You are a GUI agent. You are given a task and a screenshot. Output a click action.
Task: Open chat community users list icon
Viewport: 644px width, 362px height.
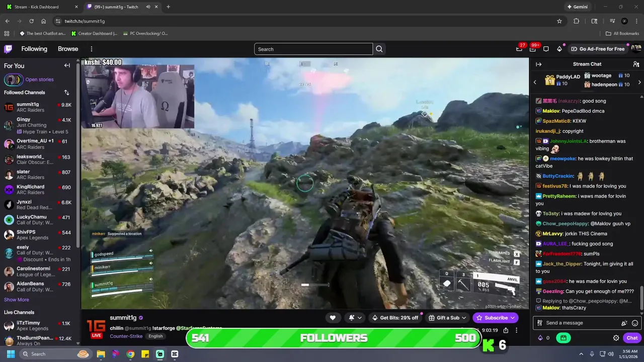point(636,64)
